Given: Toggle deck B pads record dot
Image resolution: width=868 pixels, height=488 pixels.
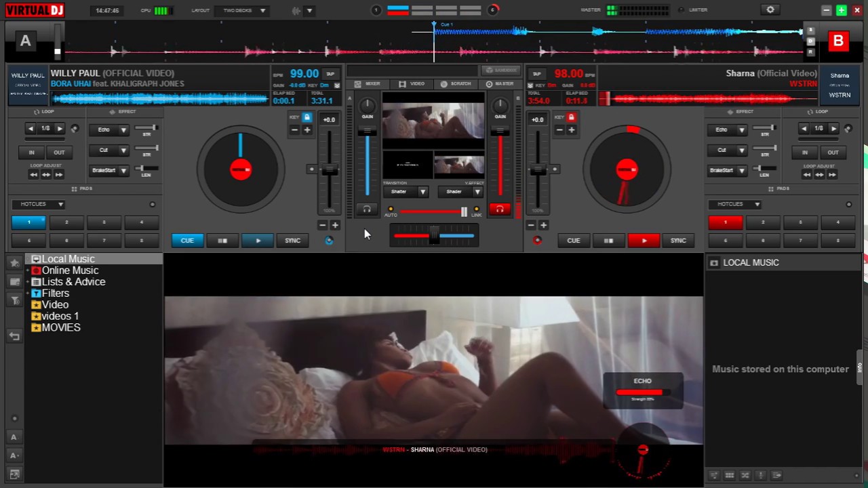Looking at the screenshot, I should (848, 204).
